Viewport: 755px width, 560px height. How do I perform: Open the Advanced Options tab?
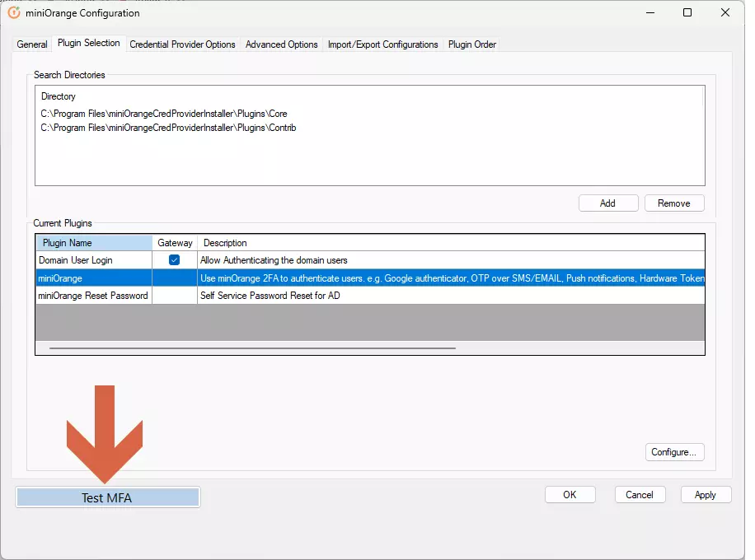281,44
